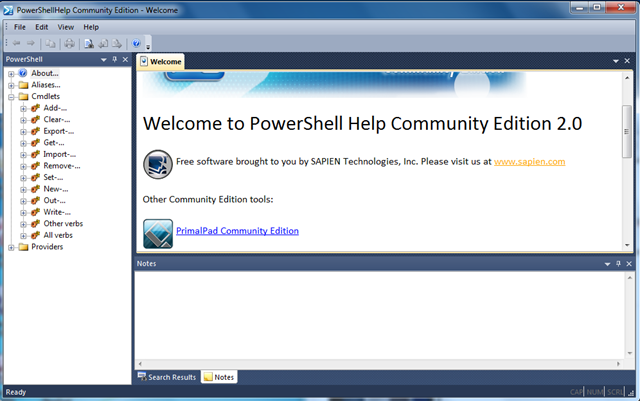Expand the New-... node
Screen dimensions: 640x401
point(24,189)
